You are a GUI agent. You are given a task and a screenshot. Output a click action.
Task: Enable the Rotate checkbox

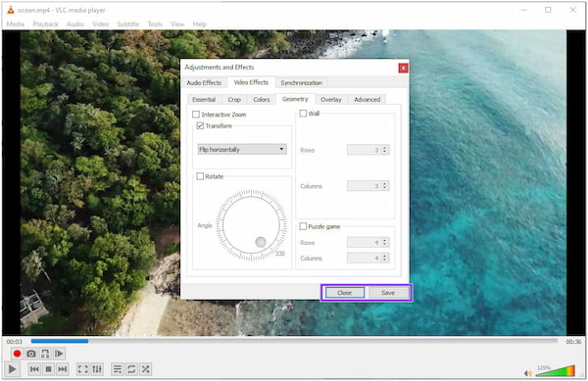(200, 176)
